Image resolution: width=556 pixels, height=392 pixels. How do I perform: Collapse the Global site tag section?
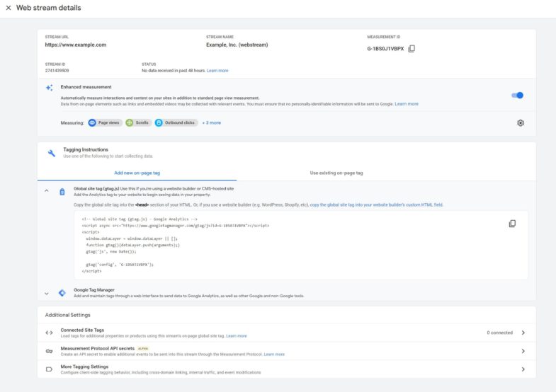click(x=47, y=191)
